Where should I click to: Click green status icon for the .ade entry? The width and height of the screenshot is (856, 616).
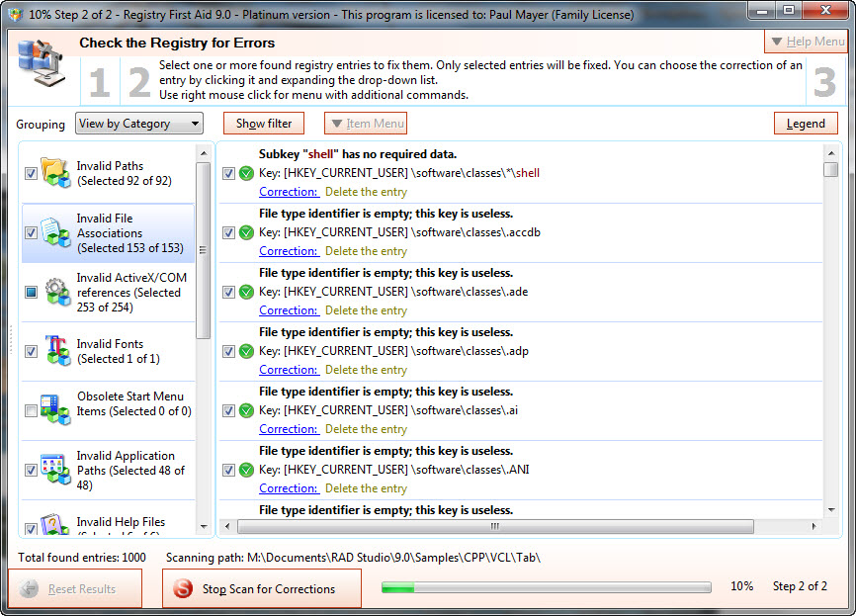(247, 292)
